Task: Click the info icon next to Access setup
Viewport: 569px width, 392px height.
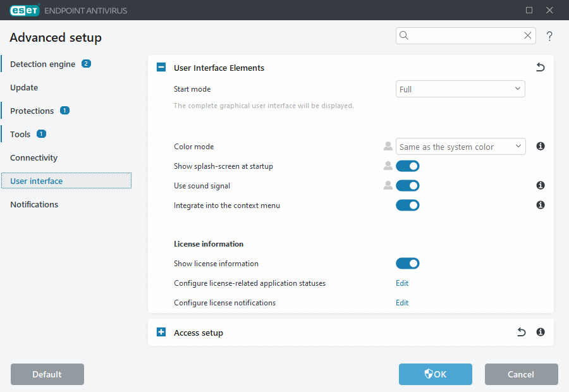Action: tap(541, 332)
